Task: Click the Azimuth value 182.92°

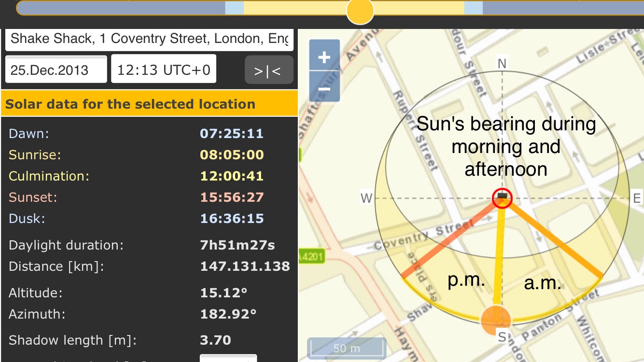Action: pos(228,314)
